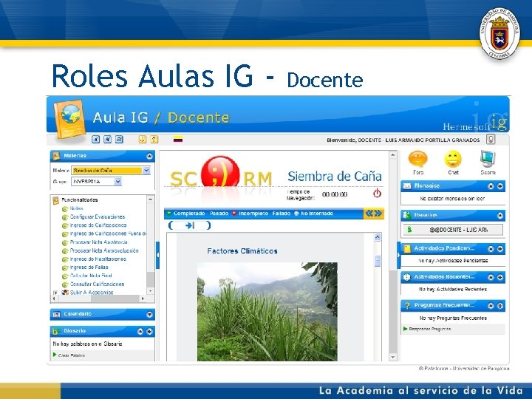Open the Grupo dropdown list
532x399 pixels.
coord(117,182)
